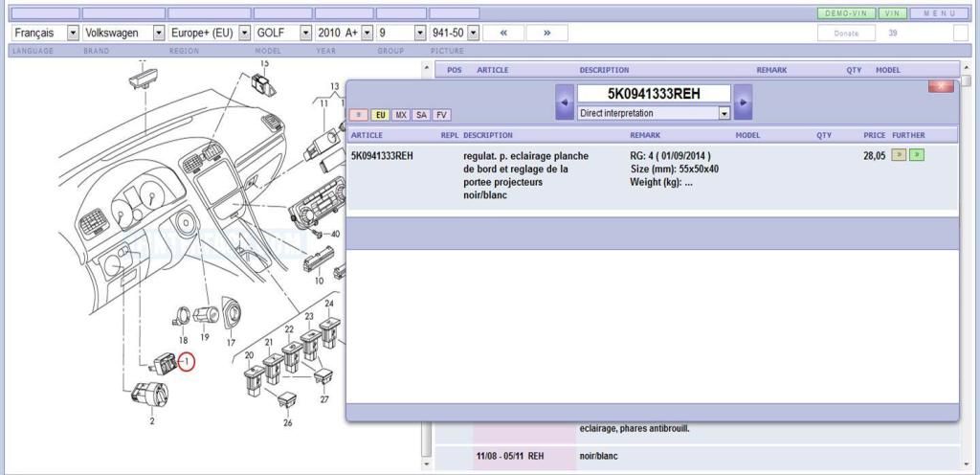Viewport: 980px width, 475px height.
Task: Close the article details popup
Action: pyautogui.click(x=941, y=86)
